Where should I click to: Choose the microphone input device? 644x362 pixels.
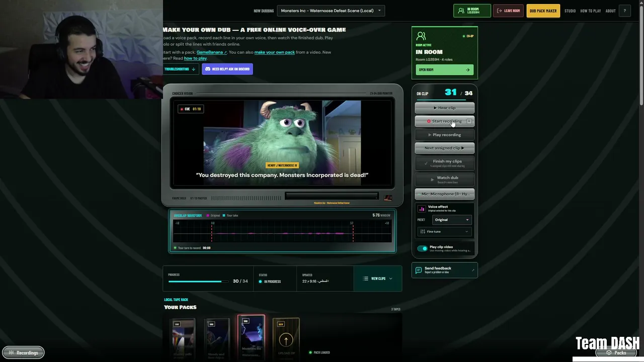445,194
